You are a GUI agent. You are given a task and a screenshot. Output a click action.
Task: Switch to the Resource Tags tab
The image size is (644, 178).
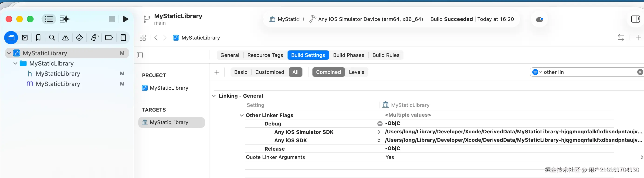[265, 55]
